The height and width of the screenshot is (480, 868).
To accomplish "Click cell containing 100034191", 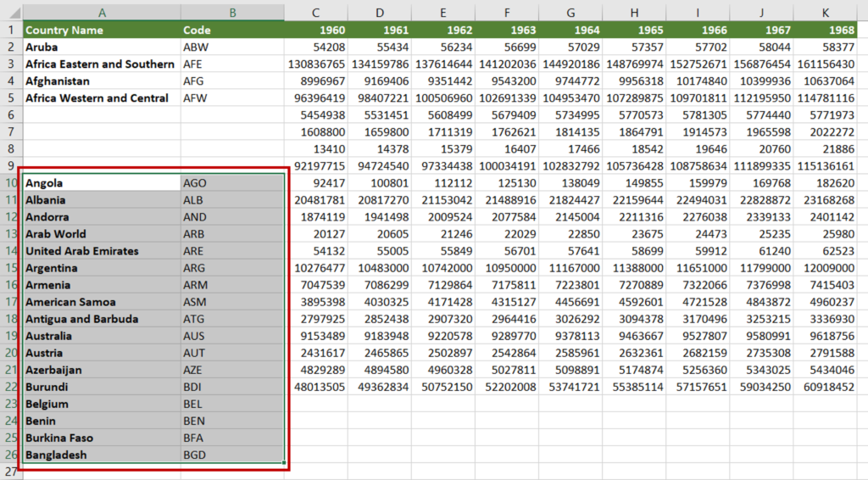I will 507,165.
